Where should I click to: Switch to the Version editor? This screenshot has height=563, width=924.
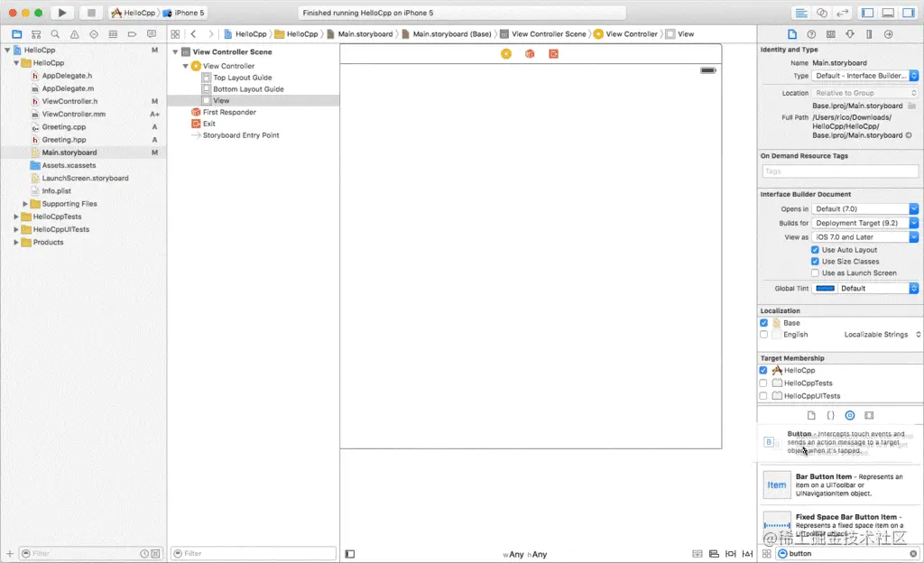click(843, 13)
